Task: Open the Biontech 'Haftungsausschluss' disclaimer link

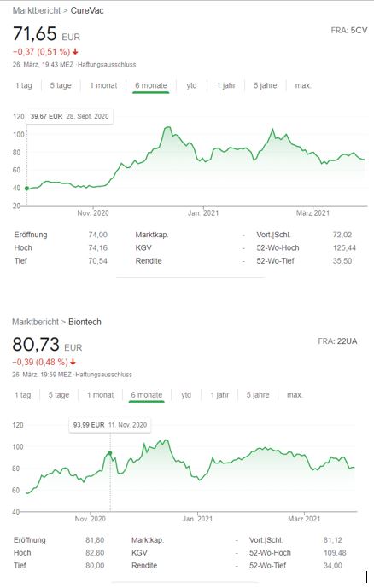Action: click(x=104, y=375)
